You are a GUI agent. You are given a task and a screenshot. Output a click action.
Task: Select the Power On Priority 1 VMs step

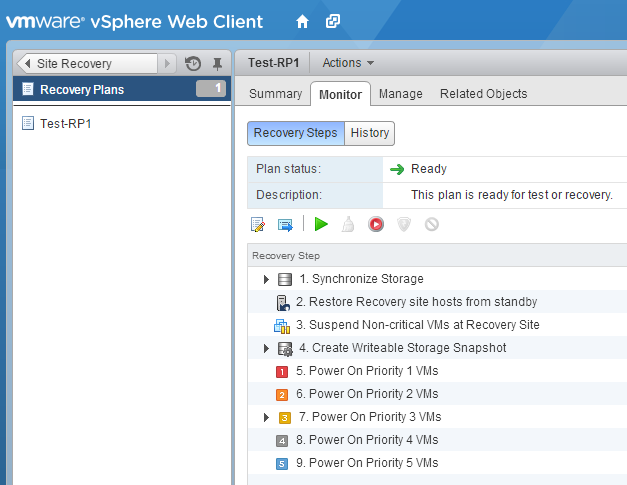[373, 371]
